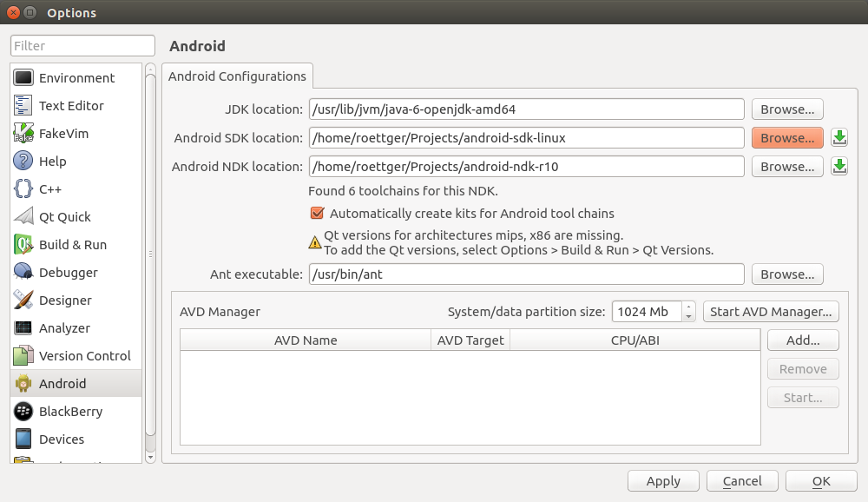
Task: Select the FakeVim label in the list
Action: click(63, 134)
